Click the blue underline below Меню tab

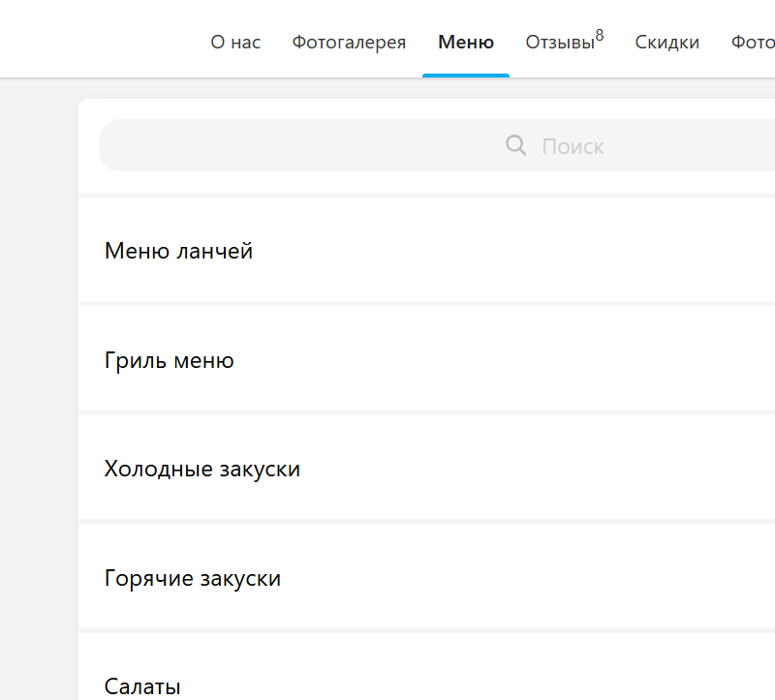pos(466,76)
